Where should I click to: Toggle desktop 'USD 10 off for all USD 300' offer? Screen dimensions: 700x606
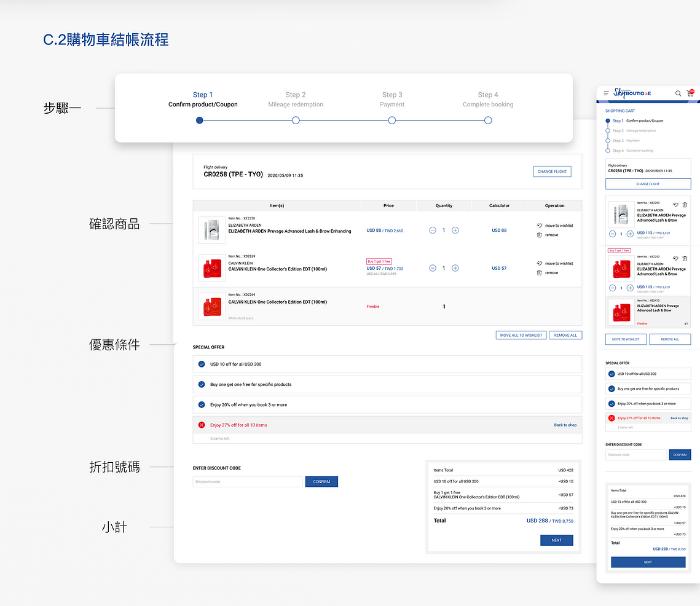point(202,364)
